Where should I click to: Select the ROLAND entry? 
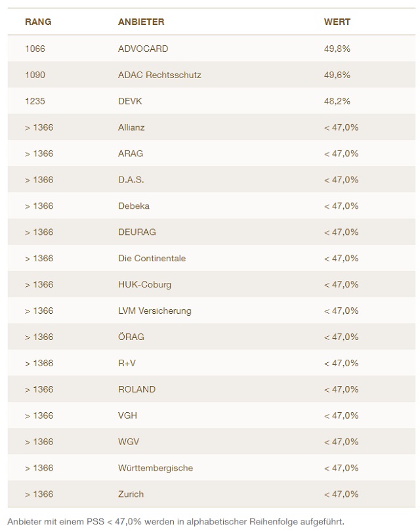click(136, 390)
